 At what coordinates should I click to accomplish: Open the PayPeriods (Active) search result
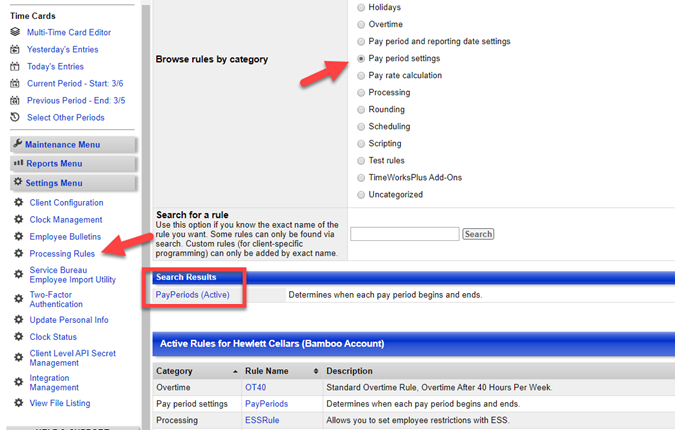[192, 295]
